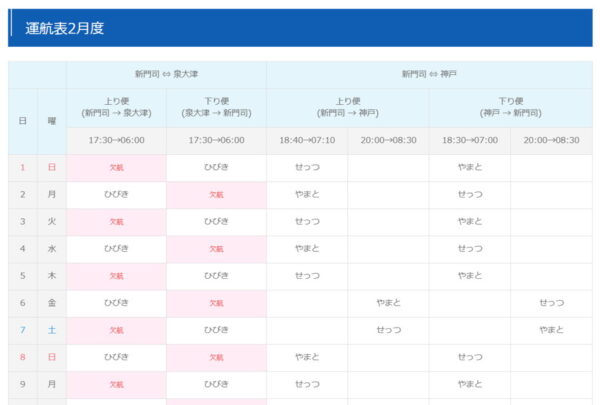This screenshot has width=600, height=405.
Task: Click やまと in the day 5 row
Action: pos(470,276)
